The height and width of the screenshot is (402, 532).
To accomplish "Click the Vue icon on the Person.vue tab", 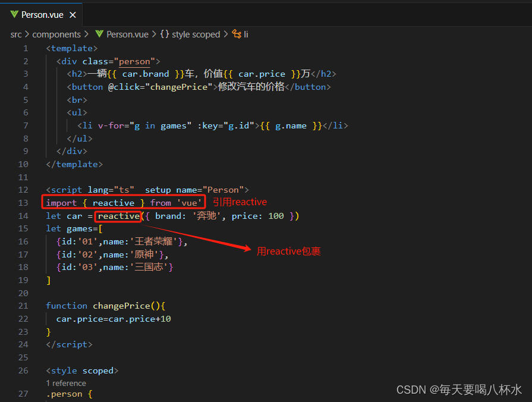I will tap(14, 15).
